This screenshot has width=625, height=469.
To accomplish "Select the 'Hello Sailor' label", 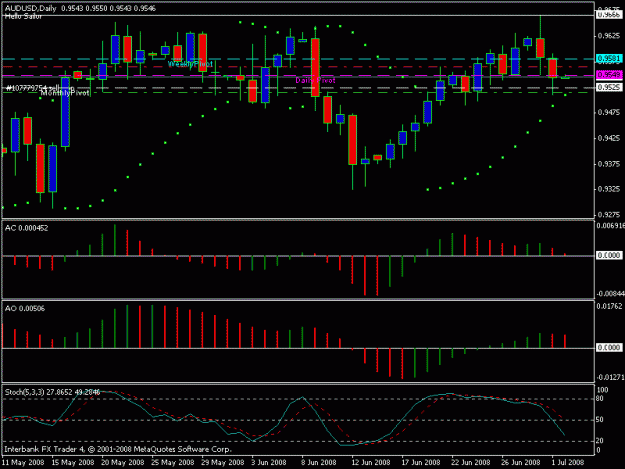I will click(x=23, y=16).
